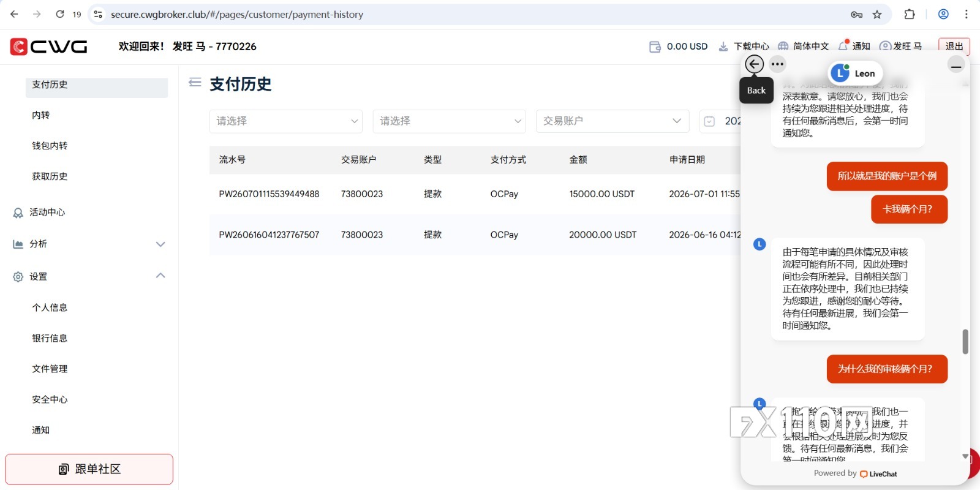
Task: Click the 活动中心 badge icon
Action: point(18,213)
